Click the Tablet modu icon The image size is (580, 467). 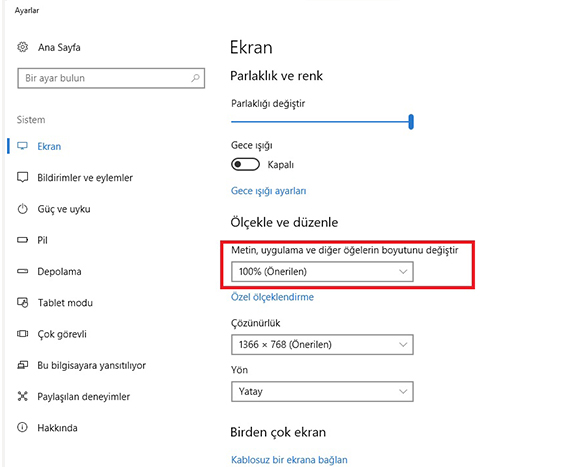coord(23,302)
